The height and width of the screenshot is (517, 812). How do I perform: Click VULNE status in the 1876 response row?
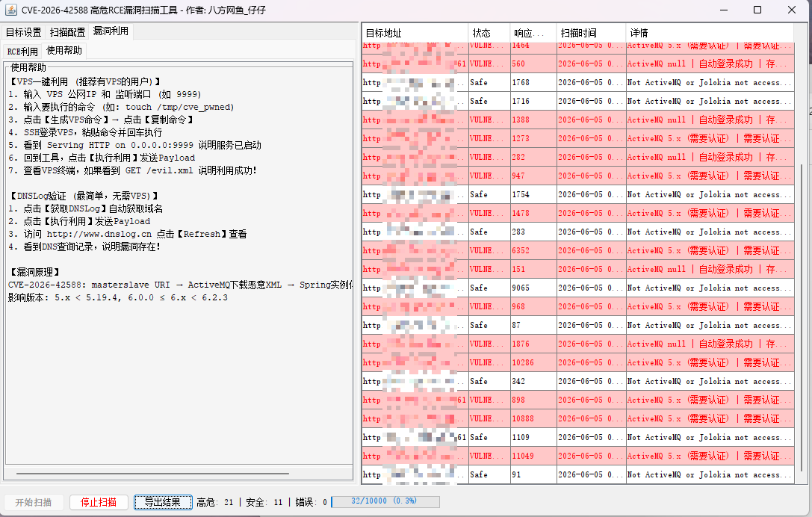489,344
